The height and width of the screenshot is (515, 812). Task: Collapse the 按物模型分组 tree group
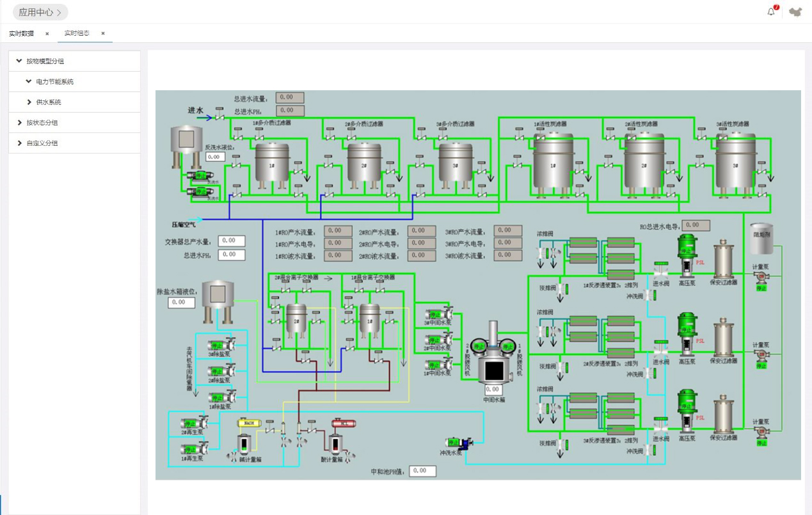pos(19,61)
